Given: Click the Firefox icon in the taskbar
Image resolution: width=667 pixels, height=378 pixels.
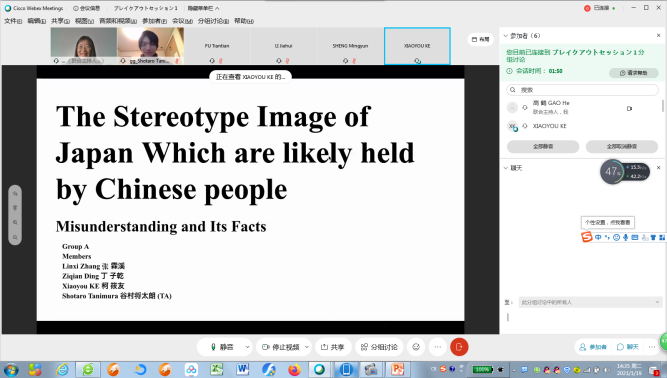Looking at the screenshot, I should tap(294, 369).
